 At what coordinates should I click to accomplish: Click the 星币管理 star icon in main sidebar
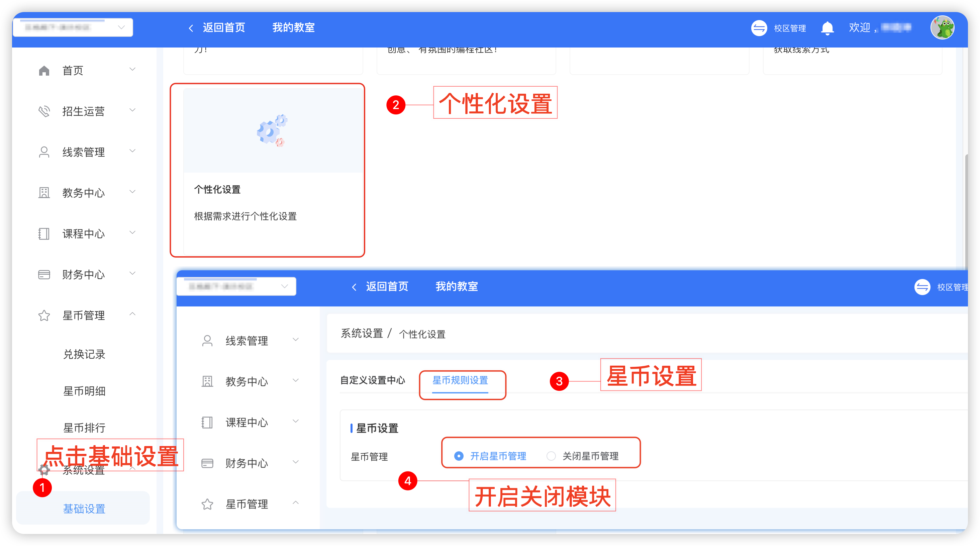pyautogui.click(x=44, y=315)
